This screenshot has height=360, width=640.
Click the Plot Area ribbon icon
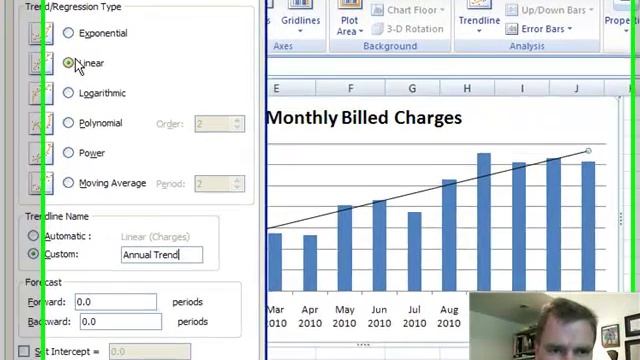click(x=349, y=5)
